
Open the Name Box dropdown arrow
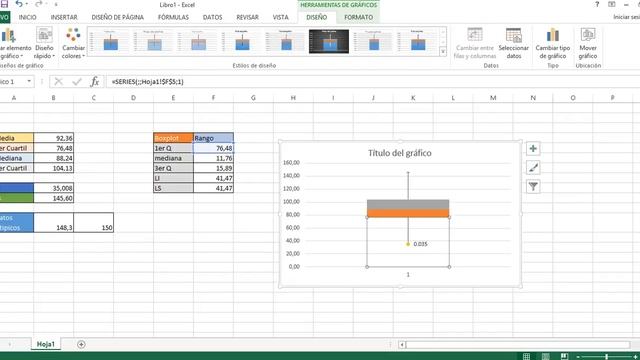pos(29,82)
